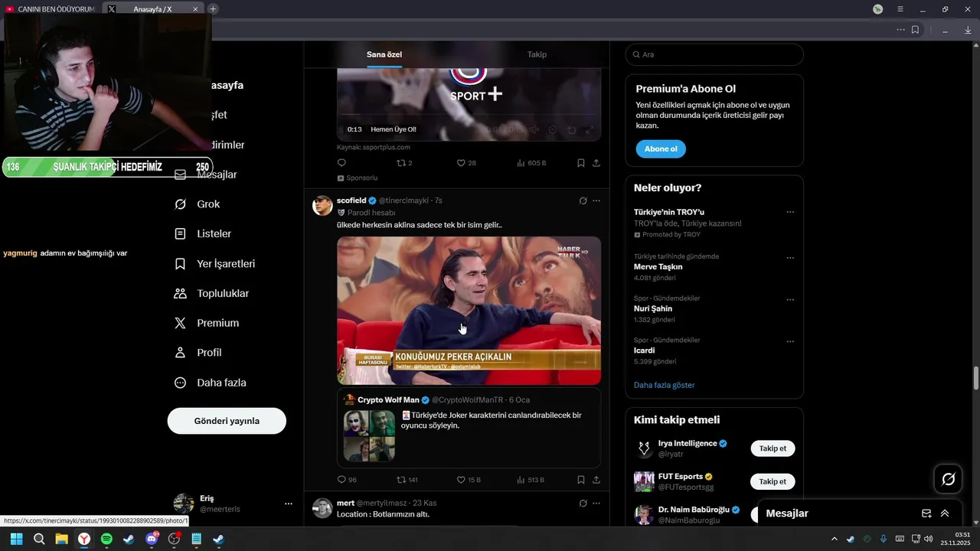Bookmark the scofield post
The image size is (980, 551).
pyautogui.click(x=581, y=480)
